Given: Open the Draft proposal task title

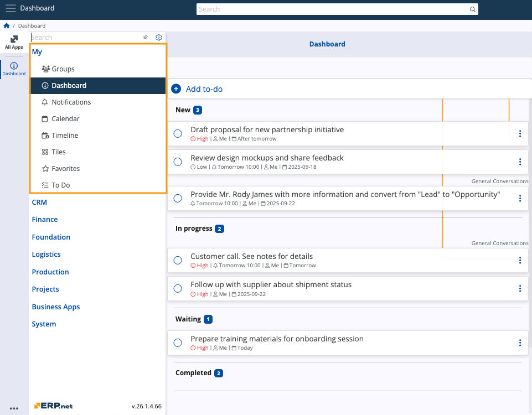Looking at the screenshot, I should (267, 129).
